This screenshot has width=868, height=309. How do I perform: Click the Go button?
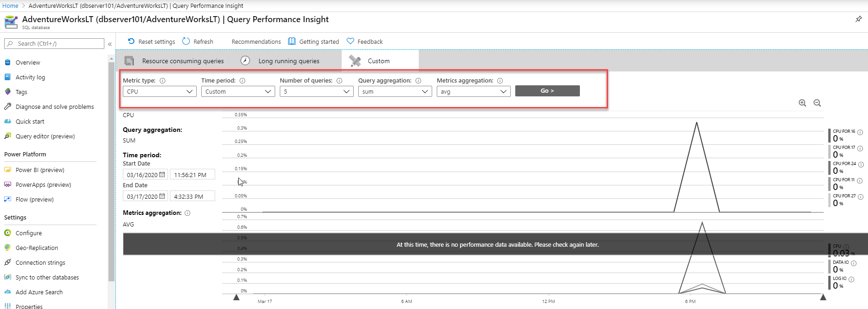[547, 91]
